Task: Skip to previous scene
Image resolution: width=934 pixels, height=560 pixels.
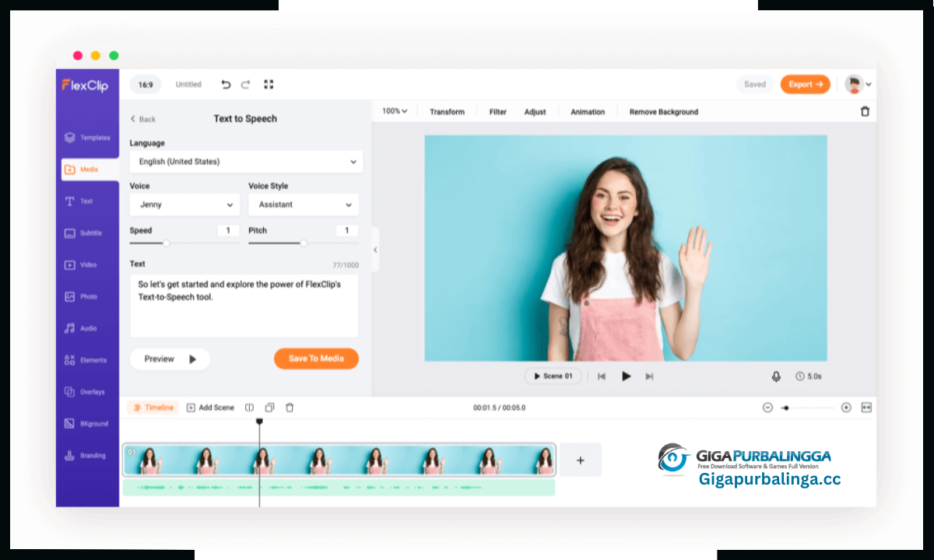Action: 602,376
